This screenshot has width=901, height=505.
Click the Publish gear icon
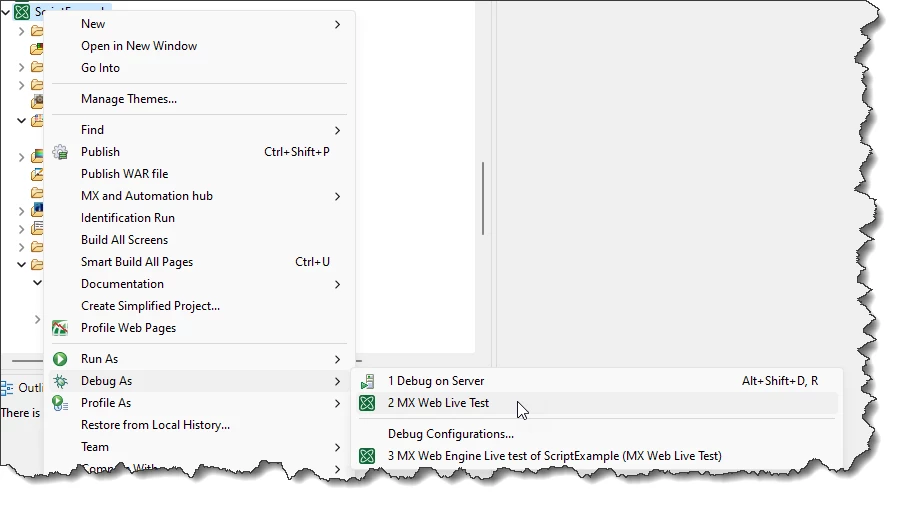pos(60,152)
